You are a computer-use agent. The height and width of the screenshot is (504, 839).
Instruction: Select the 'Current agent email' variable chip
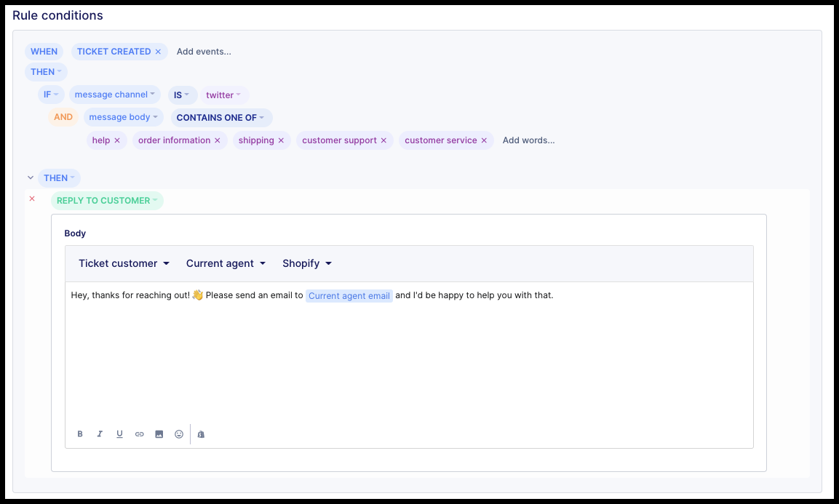pos(349,296)
